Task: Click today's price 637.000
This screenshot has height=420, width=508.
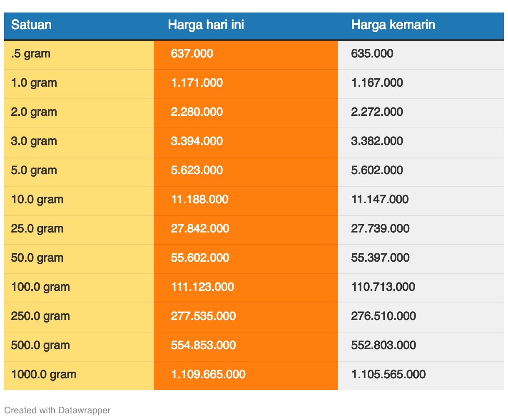Action: point(192,54)
